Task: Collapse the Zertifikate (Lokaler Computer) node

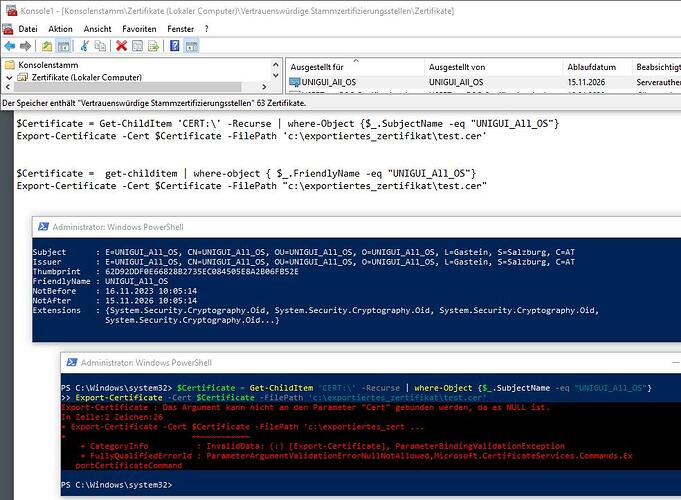Action: [9, 77]
